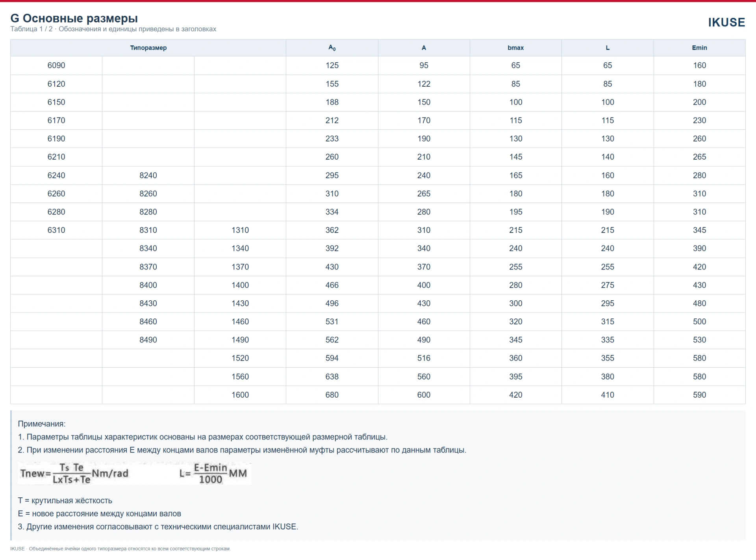Select size cell 1310
This screenshot has height=560, width=756.
240,230
